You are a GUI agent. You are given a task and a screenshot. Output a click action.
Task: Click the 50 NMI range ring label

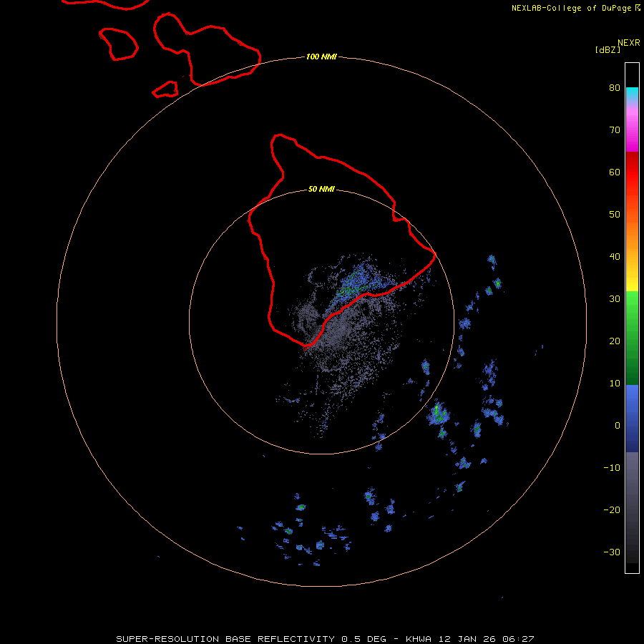321,190
